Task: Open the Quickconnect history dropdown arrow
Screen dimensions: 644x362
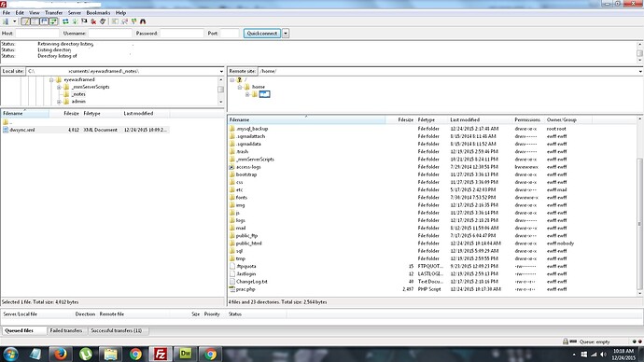Action: tap(286, 34)
